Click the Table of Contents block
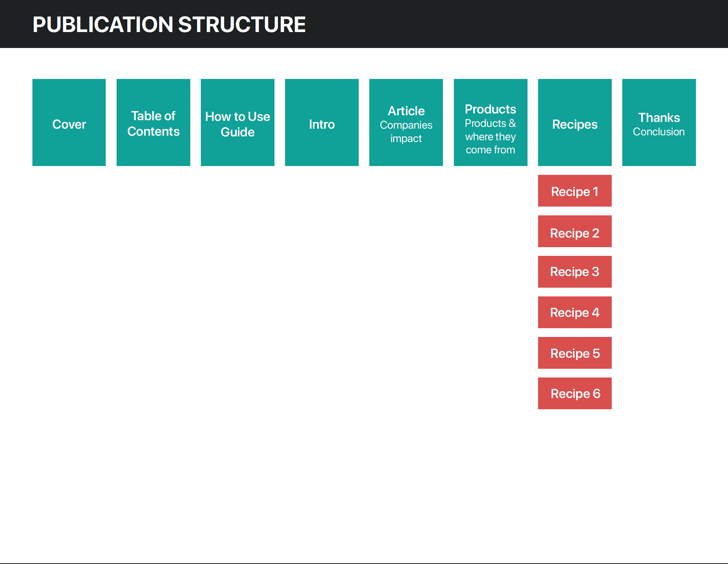728x564 pixels. pyautogui.click(x=153, y=123)
